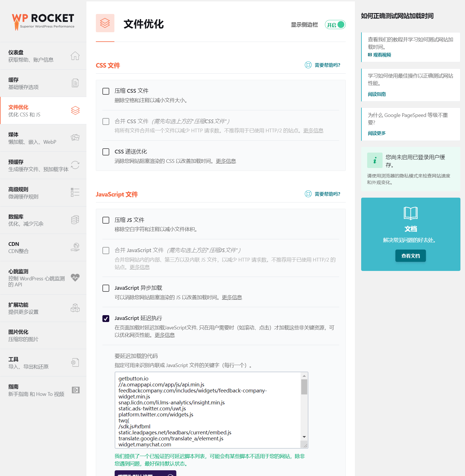Click the getbutton.io line in textarea
Image resolution: width=465 pixels, height=476 pixels.
pyautogui.click(x=134, y=379)
